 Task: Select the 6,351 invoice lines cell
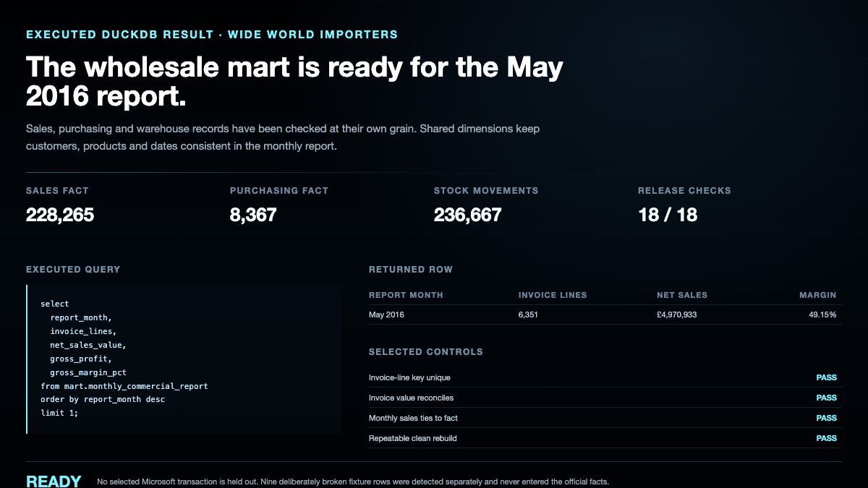coord(528,315)
